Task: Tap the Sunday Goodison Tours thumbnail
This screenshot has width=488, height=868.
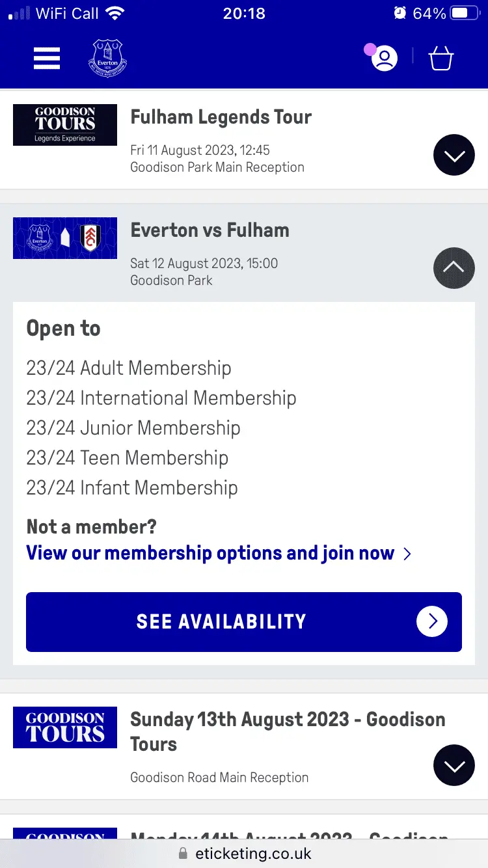Action: point(65,727)
